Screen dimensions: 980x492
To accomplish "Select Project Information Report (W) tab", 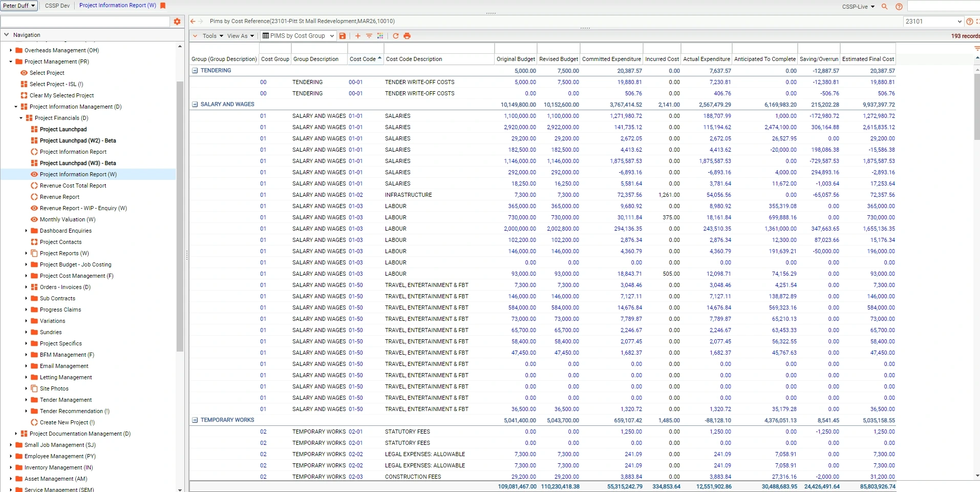I will coord(118,6).
